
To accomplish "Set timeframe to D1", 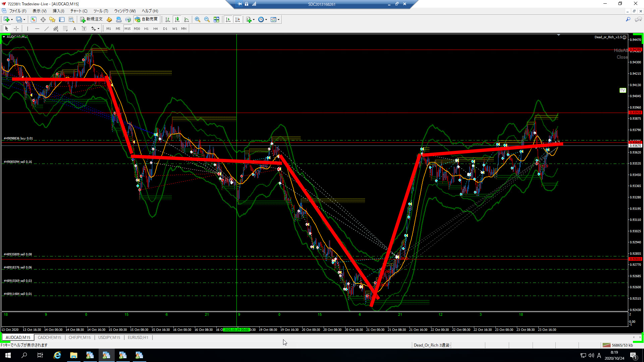I will click(165, 29).
